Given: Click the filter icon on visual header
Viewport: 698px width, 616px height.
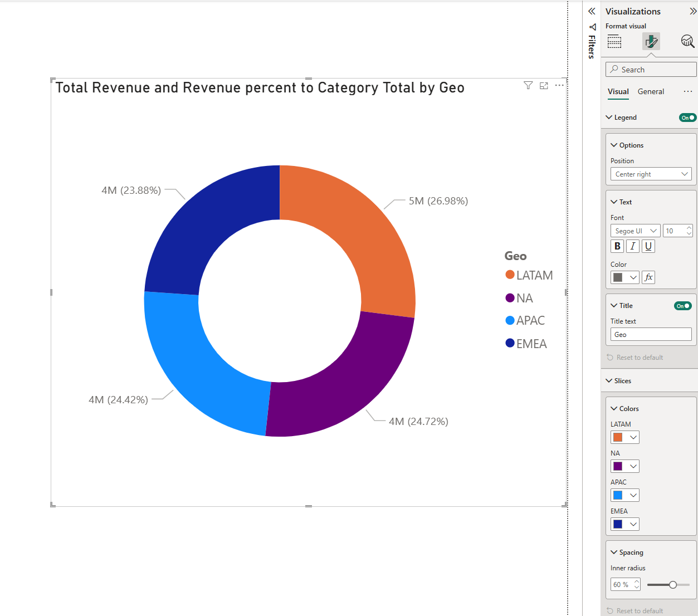Looking at the screenshot, I should tap(528, 85).
